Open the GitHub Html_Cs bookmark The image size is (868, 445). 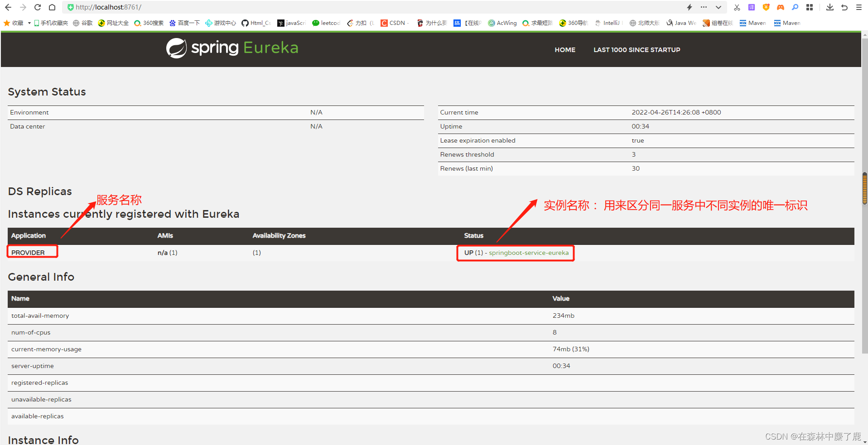[x=256, y=23]
